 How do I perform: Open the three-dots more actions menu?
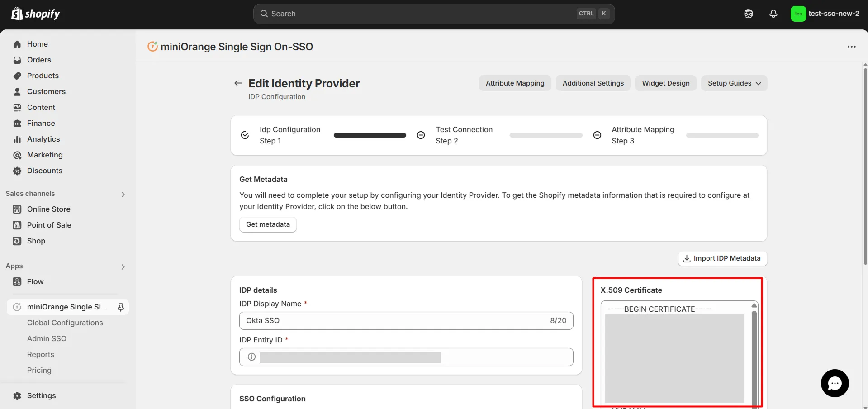(851, 47)
